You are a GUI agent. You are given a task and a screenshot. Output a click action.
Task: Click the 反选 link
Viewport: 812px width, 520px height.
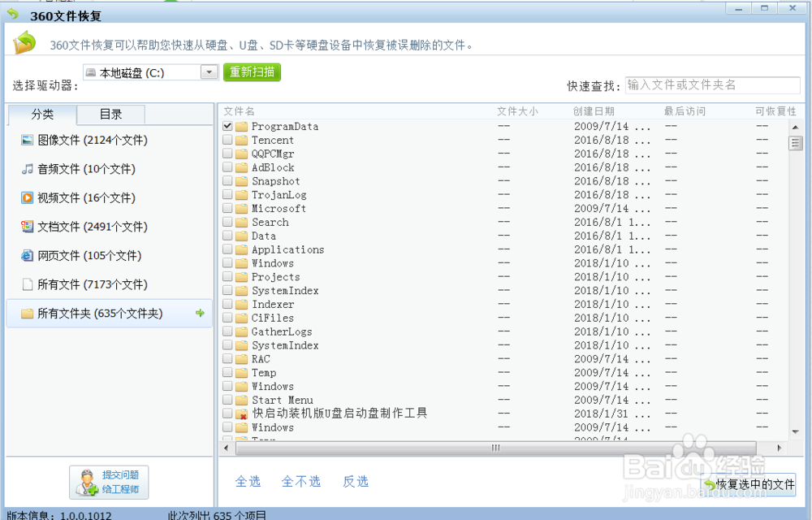click(x=356, y=482)
